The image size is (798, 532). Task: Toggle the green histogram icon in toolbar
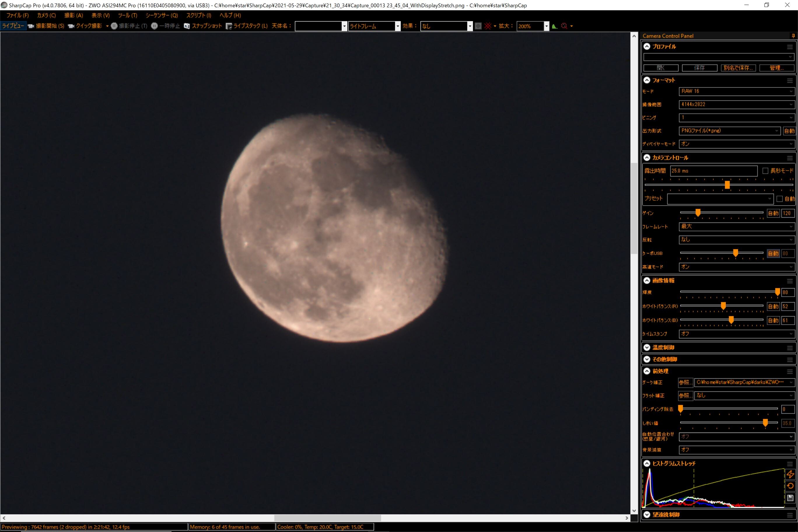click(x=555, y=26)
